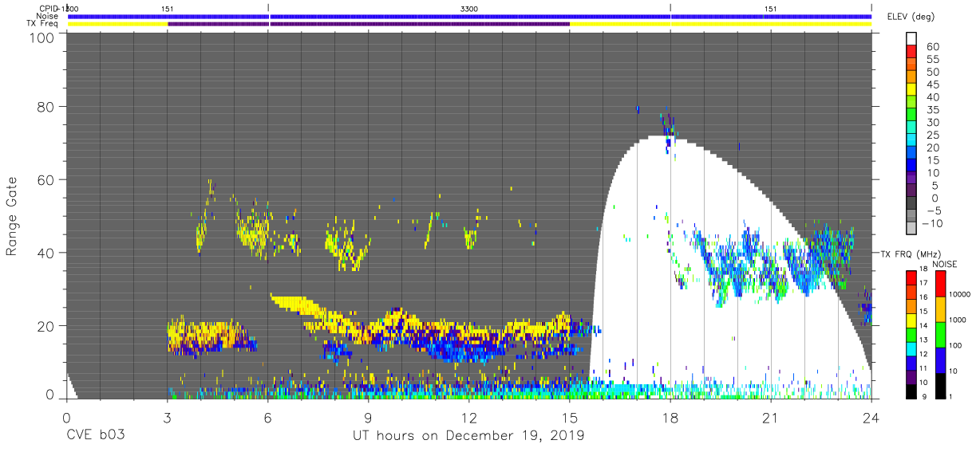Click the '15' tick on the UT hours axis
980x452 pixels.
[x=570, y=417]
